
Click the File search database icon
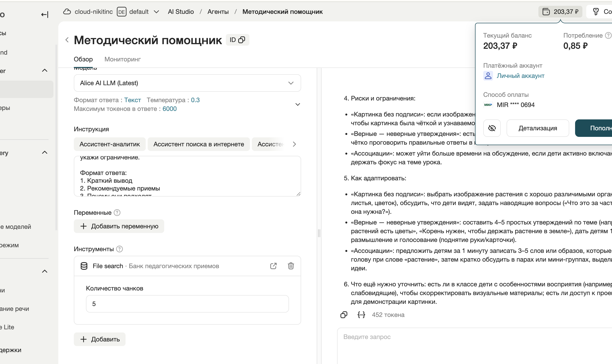(x=84, y=266)
